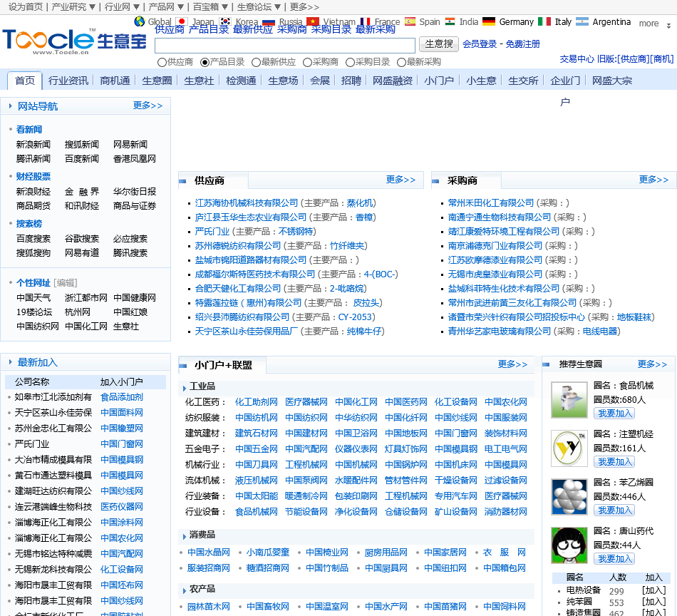Choose the India flag icon
Screen dimensions: 677x616
pyautogui.click(x=450, y=21)
